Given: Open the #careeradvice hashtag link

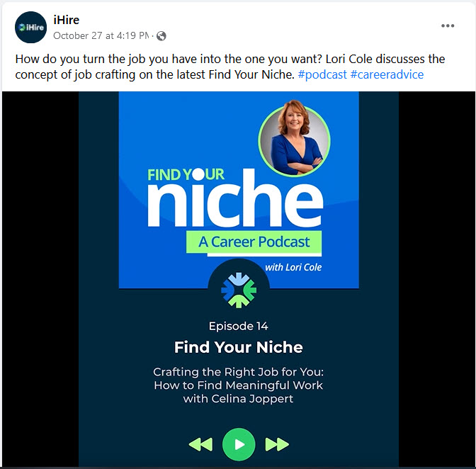Looking at the screenshot, I should pos(387,74).
